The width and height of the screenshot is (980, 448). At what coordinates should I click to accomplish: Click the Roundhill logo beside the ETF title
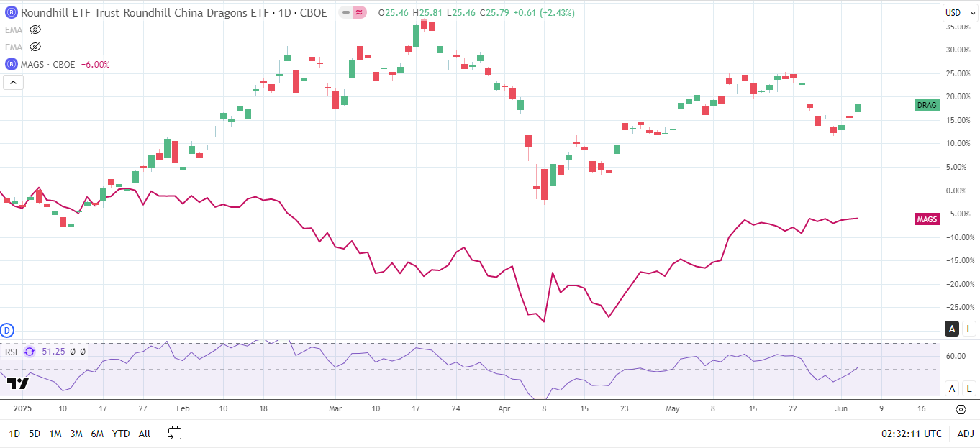coord(11,12)
